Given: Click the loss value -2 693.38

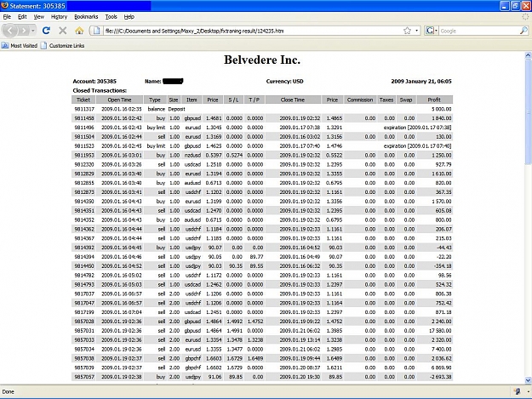Looking at the screenshot, I should (x=441, y=377).
